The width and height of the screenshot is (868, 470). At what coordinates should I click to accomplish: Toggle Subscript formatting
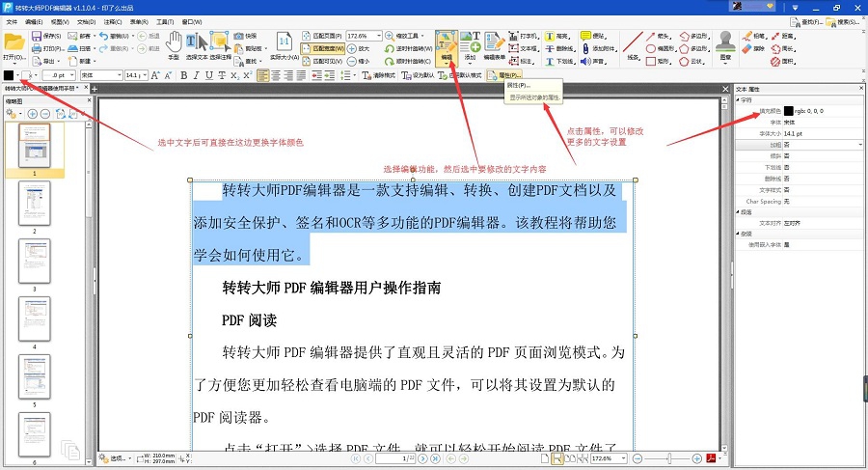point(234,75)
